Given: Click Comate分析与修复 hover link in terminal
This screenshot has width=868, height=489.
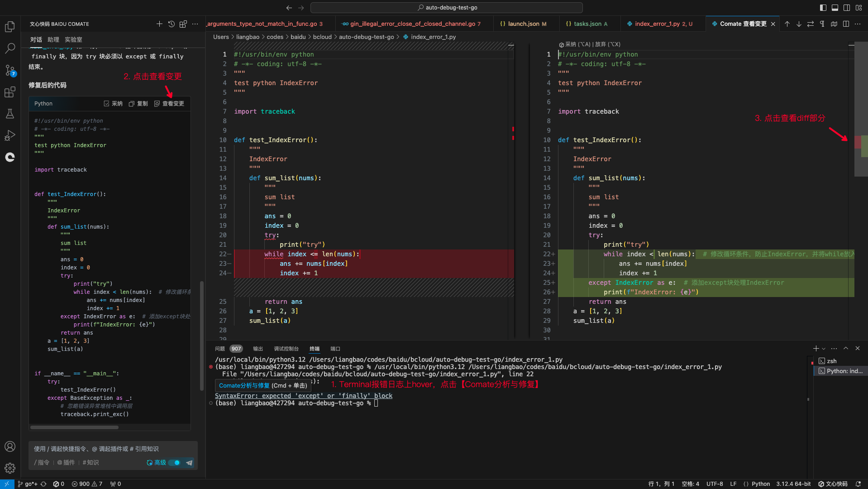Looking at the screenshot, I should click(x=244, y=386).
